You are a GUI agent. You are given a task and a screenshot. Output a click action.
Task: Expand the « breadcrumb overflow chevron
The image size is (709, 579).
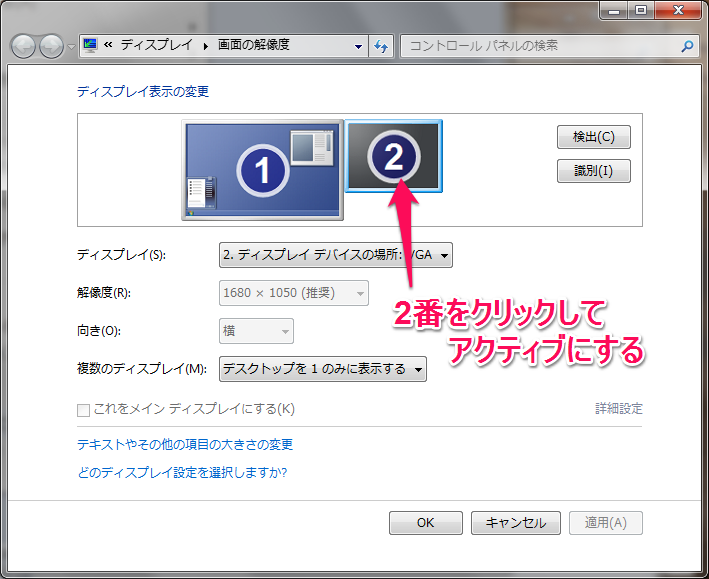(x=108, y=45)
